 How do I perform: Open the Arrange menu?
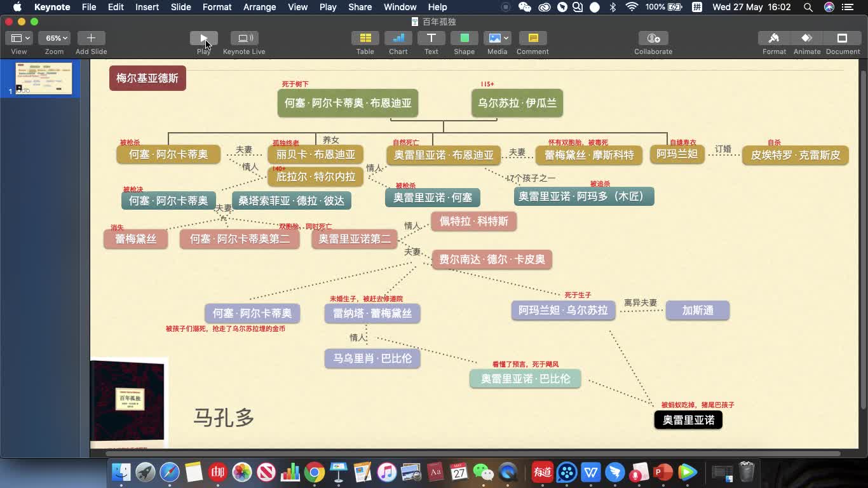[x=259, y=7]
